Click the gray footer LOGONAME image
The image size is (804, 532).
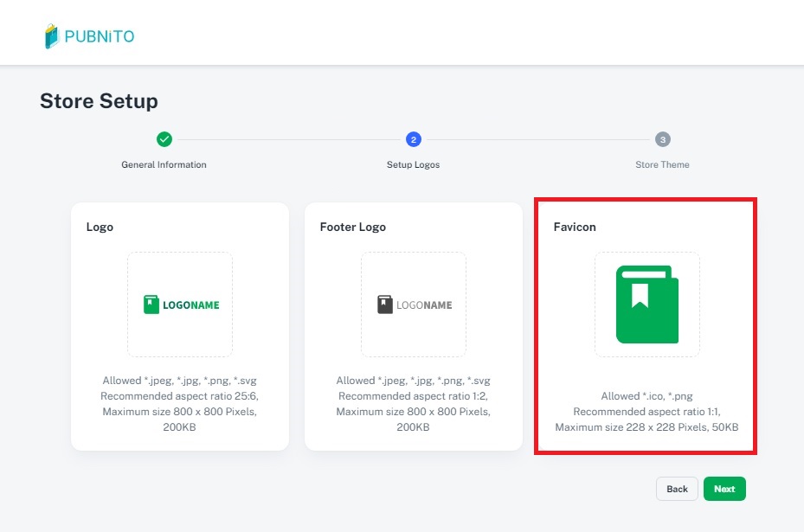[414, 304]
